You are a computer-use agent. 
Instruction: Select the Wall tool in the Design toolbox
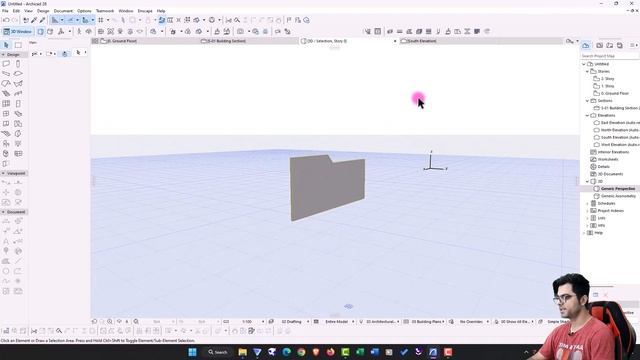[x=6, y=64]
